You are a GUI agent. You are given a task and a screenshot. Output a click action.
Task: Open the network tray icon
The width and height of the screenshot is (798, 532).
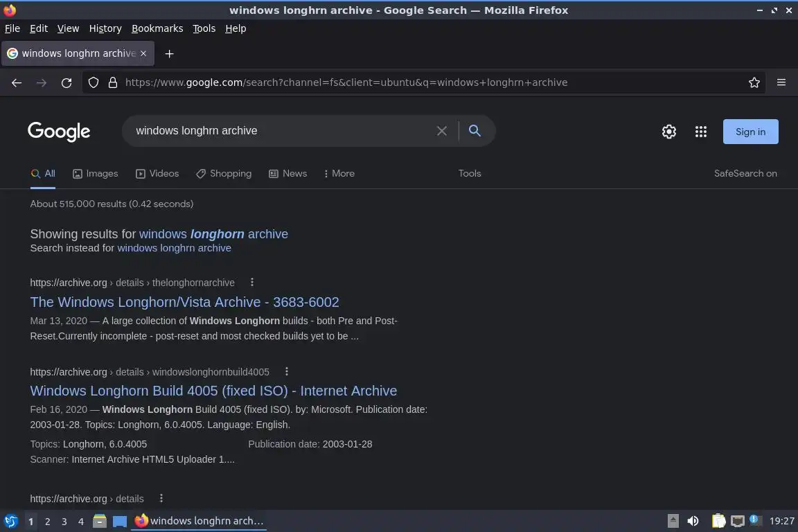(738, 521)
